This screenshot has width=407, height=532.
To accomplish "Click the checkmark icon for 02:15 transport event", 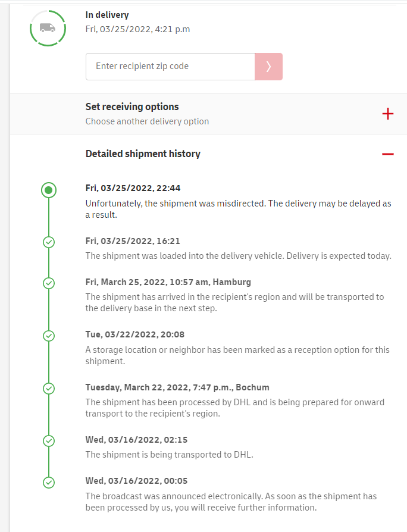I will coord(49,441).
